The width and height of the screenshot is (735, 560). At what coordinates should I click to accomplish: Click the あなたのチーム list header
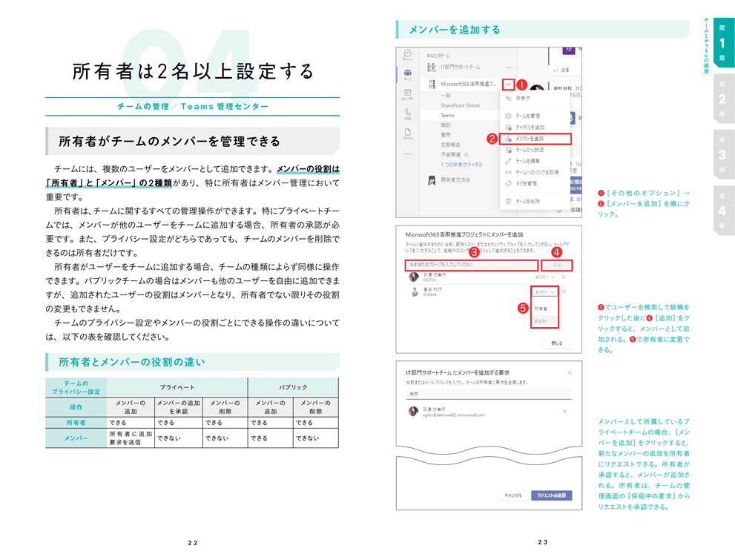(438, 56)
